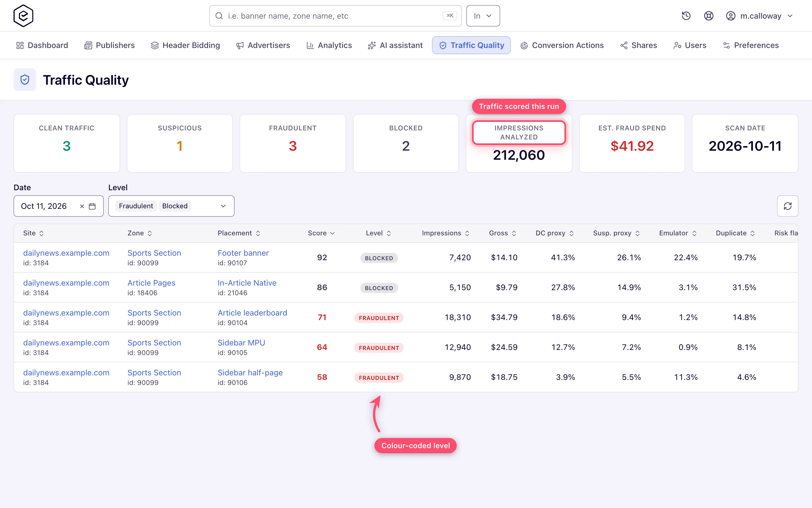Sort by the Zone column
This screenshot has width=812, height=508.
[x=140, y=233]
